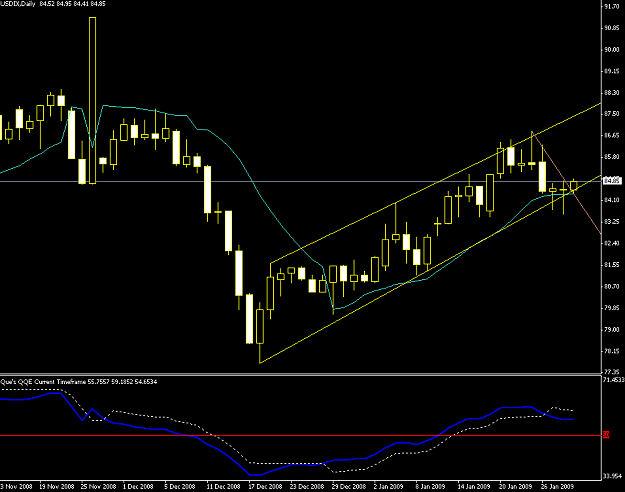Select the upper yellow channel trendline
The height and width of the screenshot is (492, 625).
pos(435,183)
